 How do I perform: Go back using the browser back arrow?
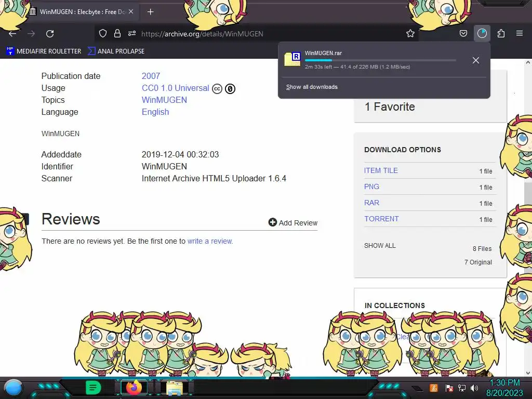[12, 34]
